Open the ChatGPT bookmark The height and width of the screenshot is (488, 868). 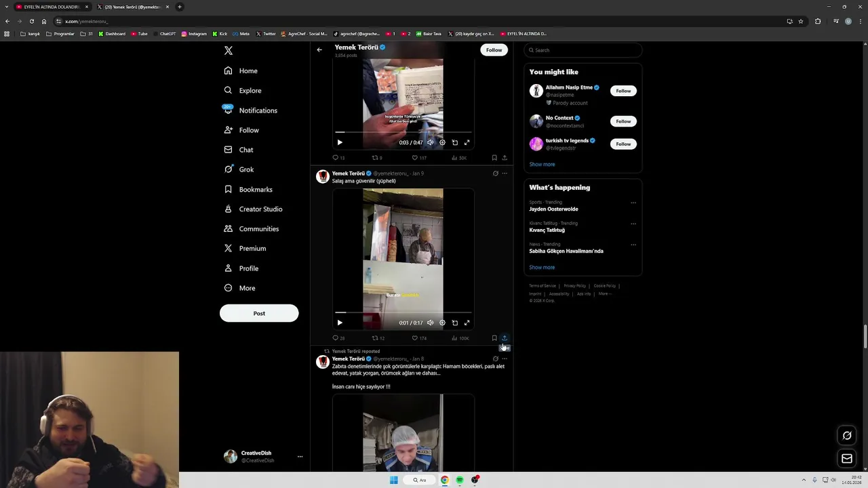click(x=165, y=34)
